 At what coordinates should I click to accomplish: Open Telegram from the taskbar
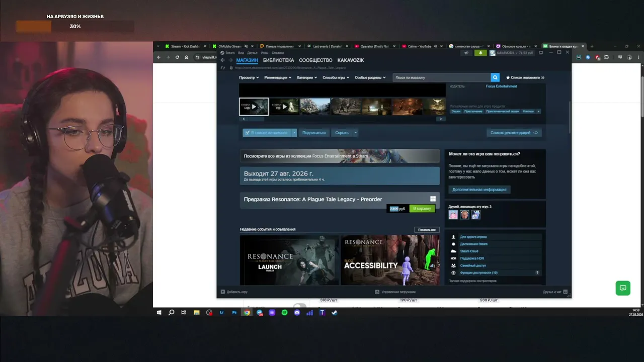[260, 312]
